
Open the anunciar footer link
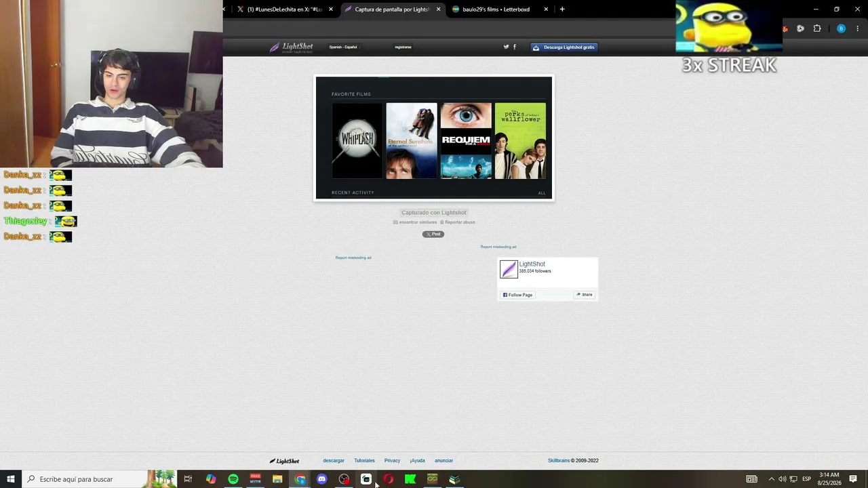tap(443, 461)
